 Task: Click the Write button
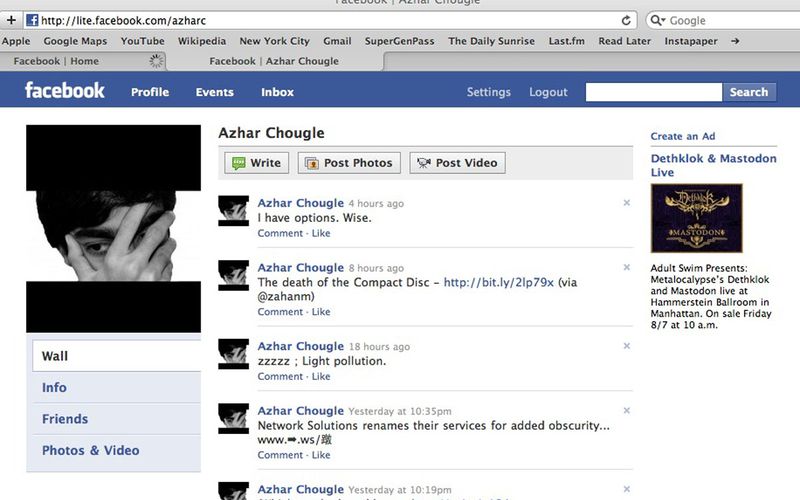tap(257, 163)
